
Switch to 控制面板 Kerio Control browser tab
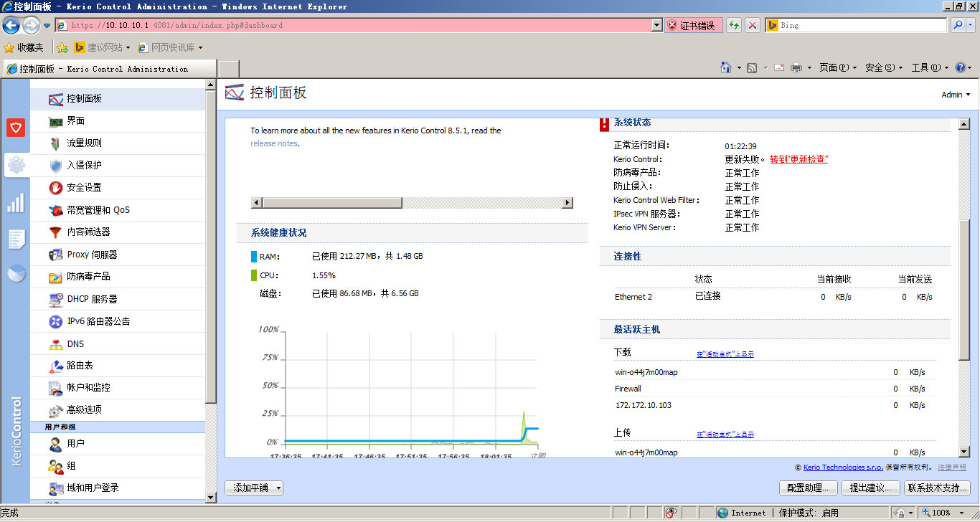109,69
